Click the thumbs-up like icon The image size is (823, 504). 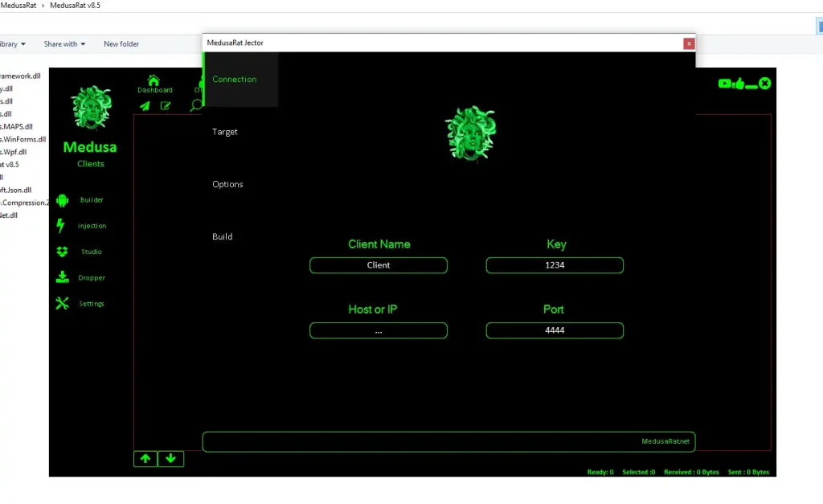click(x=739, y=83)
